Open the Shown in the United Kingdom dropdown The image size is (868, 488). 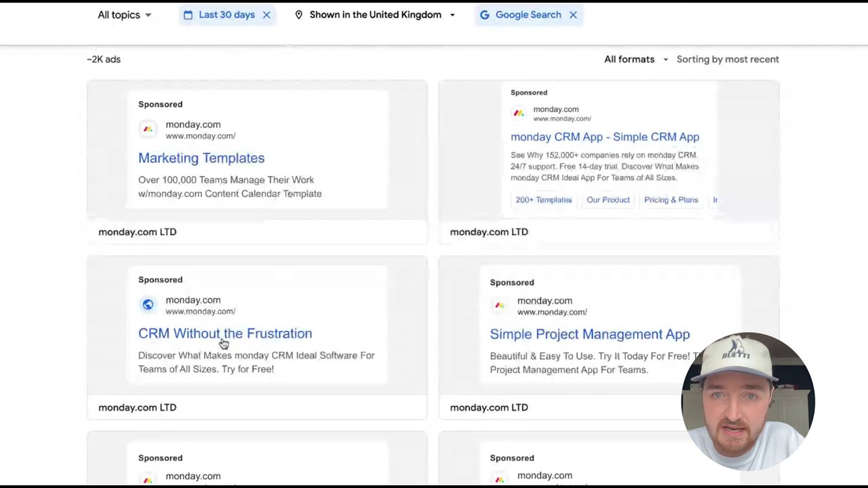click(375, 15)
